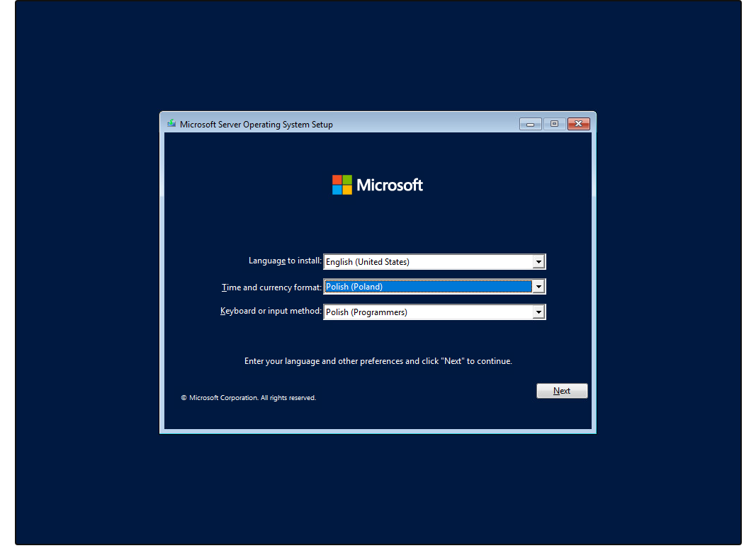Maximize the Setup window
The image size is (756, 553).
click(555, 125)
